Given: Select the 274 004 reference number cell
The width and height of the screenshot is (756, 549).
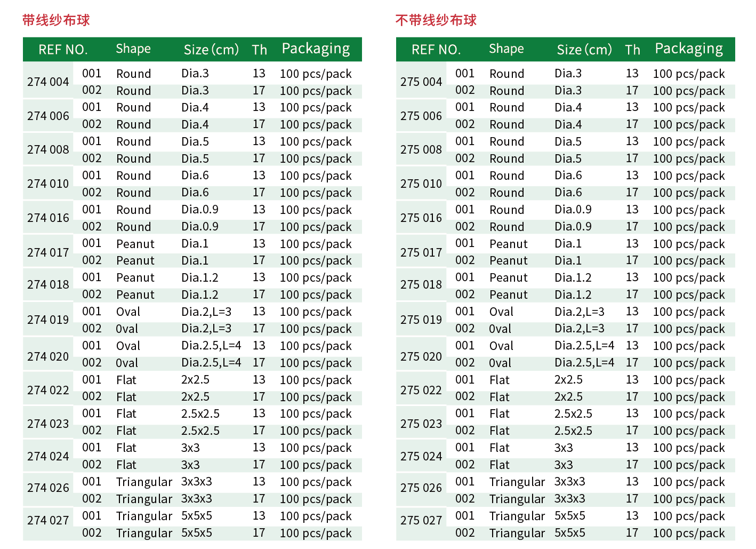Looking at the screenshot, I should pos(48,82).
